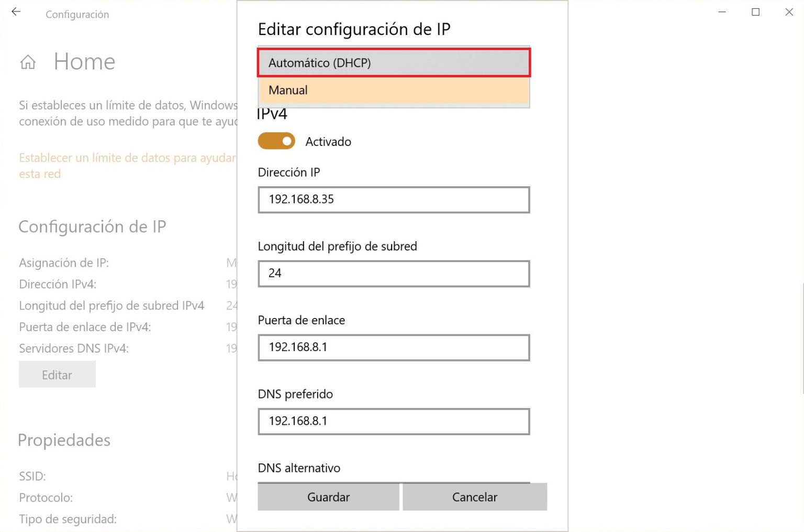804x532 pixels.
Task: Select the DNS preferido input box
Action: tap(393, 422)
